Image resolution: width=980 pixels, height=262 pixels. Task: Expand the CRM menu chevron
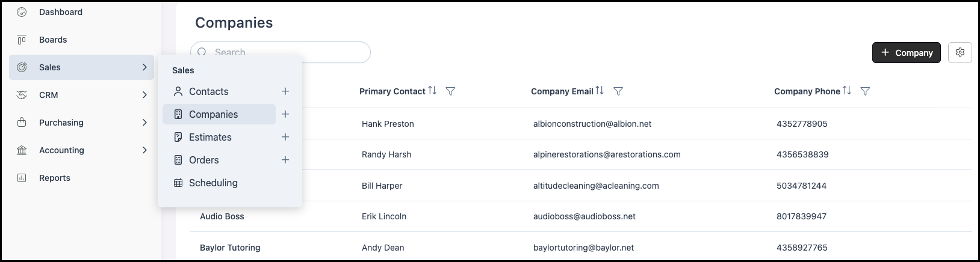click(144, 95)
